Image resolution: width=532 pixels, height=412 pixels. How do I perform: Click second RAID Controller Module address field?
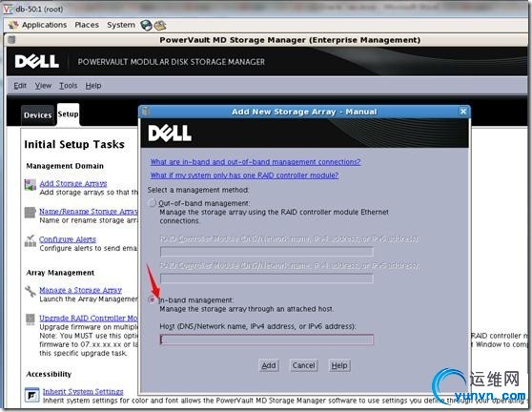267,278
